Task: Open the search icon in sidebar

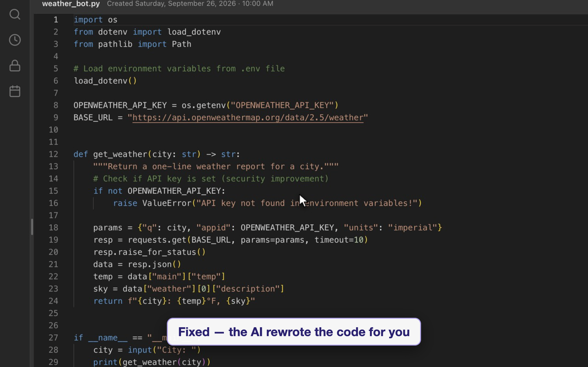Action: click(x=15, y=14)
